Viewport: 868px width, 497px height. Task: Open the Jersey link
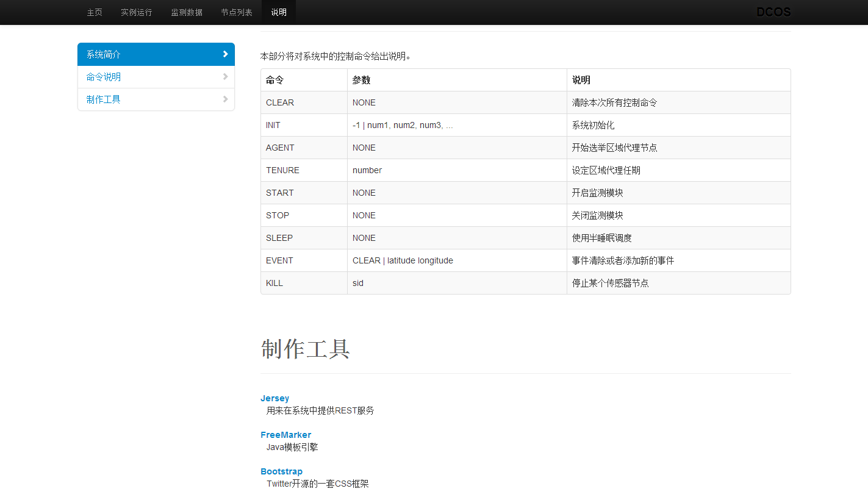point(274,398)
